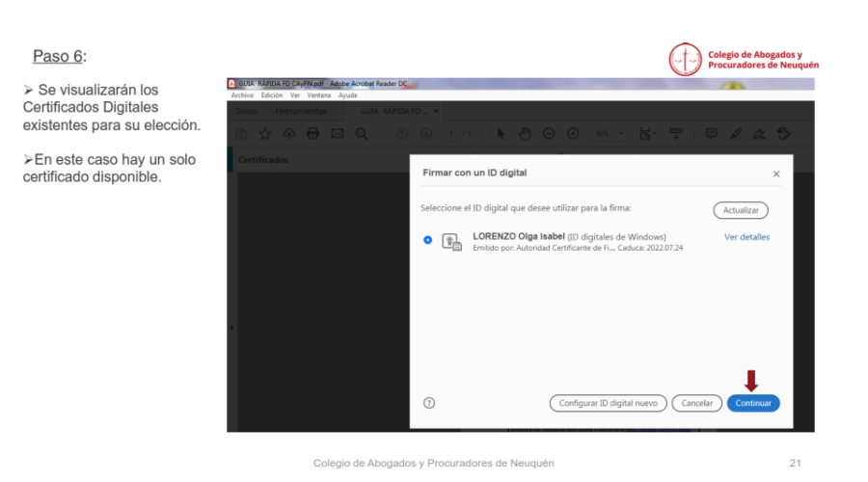Click the Save file toolbar icon
Image resolution: width=868 pixels, height=482 pixels.
point(241,133)
